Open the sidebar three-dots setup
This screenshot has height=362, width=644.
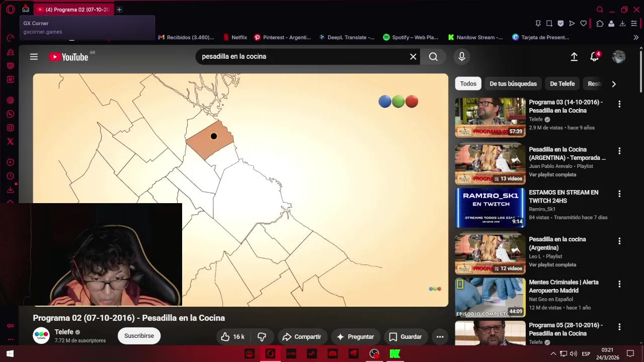[10, 339]
